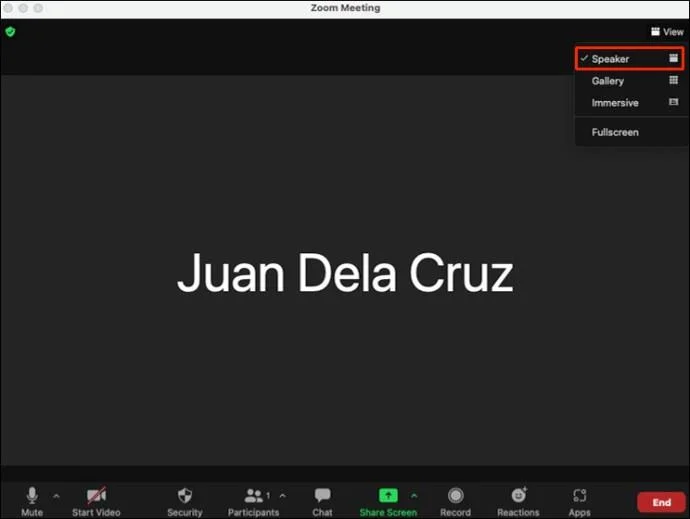Viewport: 690px width, 519px height.
Task: Expand Share Screen options arrow
Action: [414, 496]
